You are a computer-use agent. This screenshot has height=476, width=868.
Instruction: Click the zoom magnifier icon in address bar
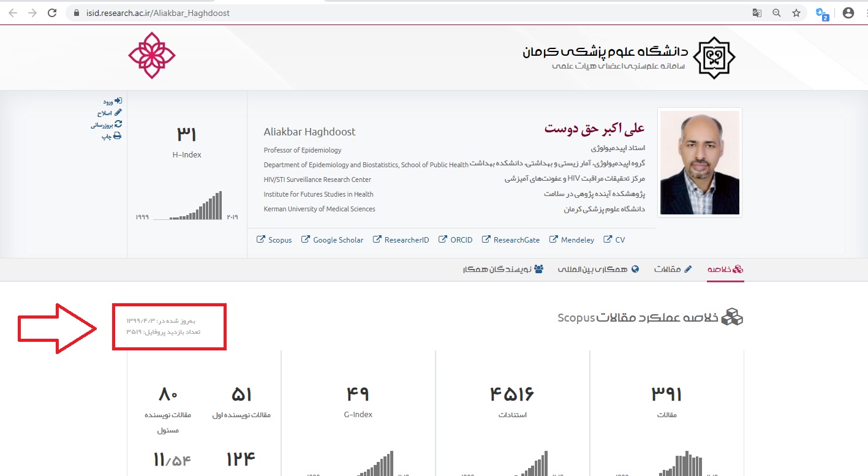pyautogui.click(x=777, y=13)
